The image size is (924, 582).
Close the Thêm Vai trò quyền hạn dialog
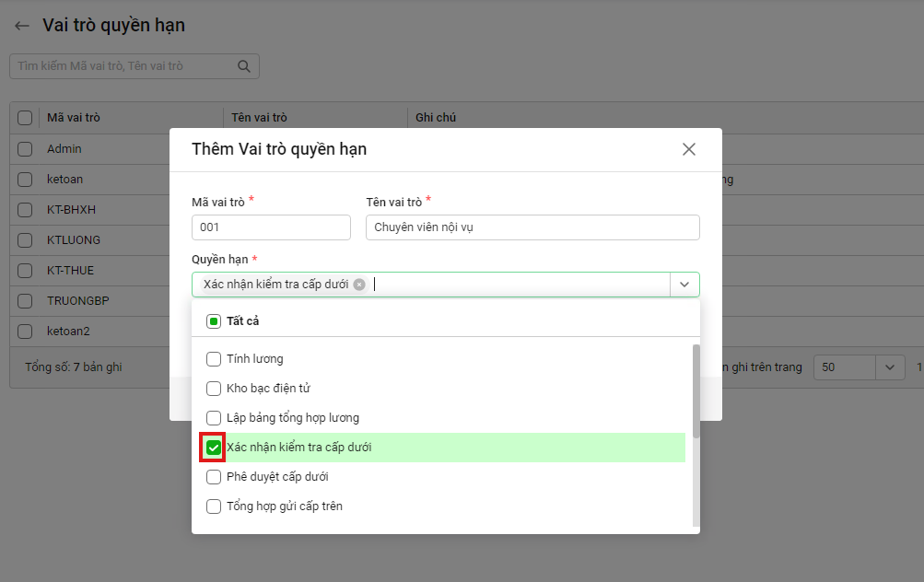click(688, 149)
